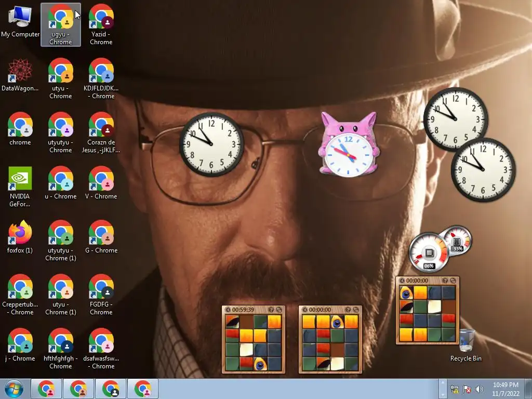Screen dimensions: 532x399
Task: Click the pink cat clock gadget
Action: (x=348, y=145)
